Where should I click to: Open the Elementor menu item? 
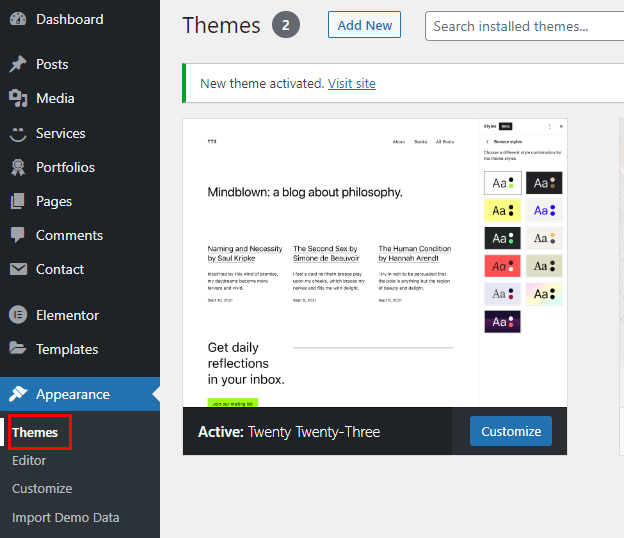pos(80,315)
